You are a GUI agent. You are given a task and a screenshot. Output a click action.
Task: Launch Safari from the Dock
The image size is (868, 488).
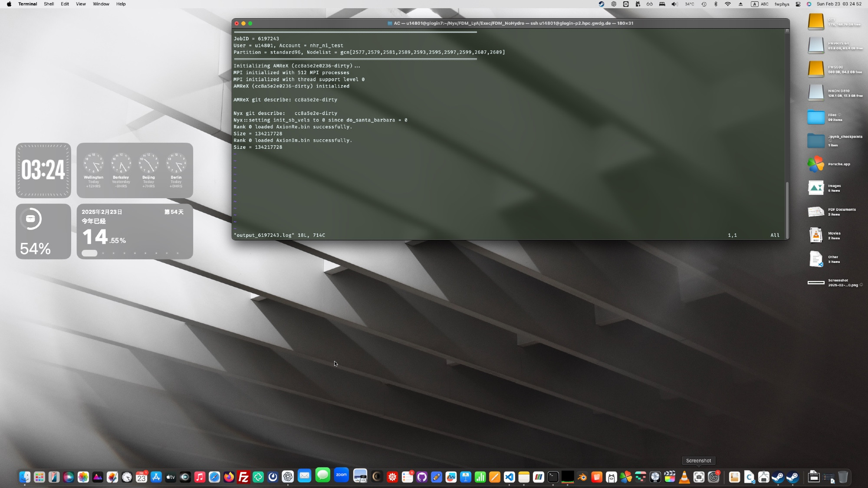coord(214,477)
